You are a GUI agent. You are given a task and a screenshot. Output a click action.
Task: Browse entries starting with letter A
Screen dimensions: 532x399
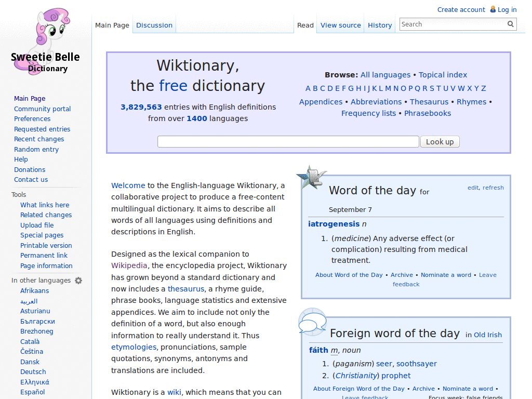pyautogui.click(x=308, y=88)
